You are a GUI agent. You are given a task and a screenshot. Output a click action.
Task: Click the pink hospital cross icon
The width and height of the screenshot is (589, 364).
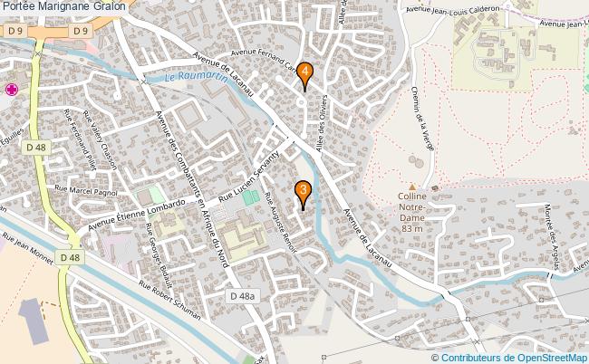pos(12,90)
